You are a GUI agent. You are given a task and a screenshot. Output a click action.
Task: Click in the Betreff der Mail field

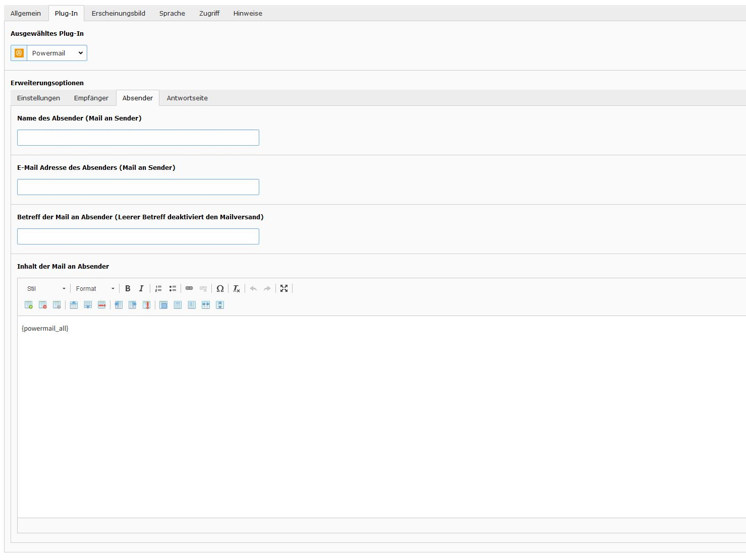pos(138,236)
